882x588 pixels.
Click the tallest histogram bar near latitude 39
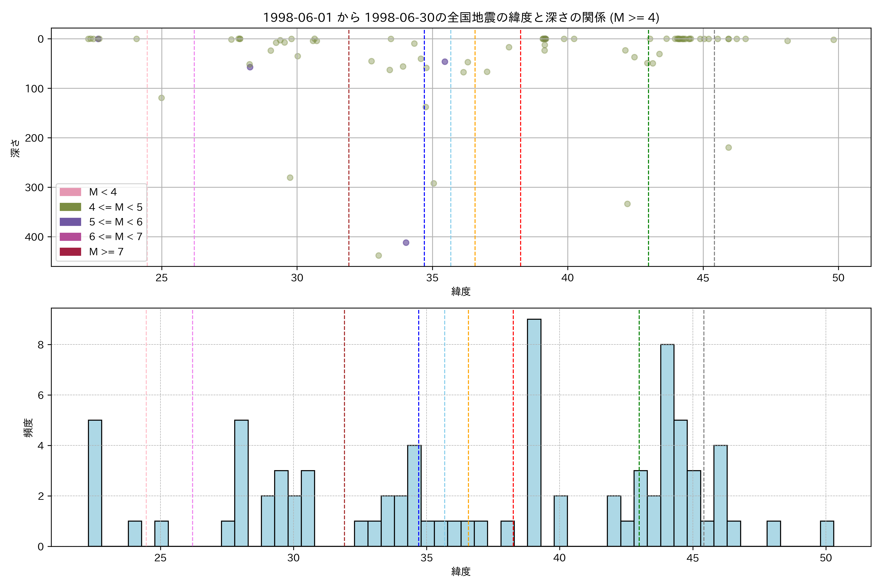tap(534, 433)
